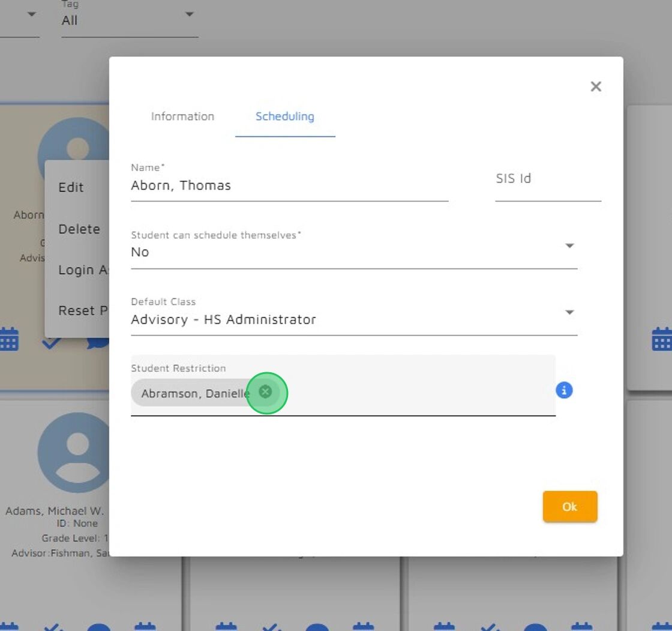Screen dimensions: 672x631
Task: Remove the Abramson, Danielle restriction chip
Action: (x=266, y=391)
